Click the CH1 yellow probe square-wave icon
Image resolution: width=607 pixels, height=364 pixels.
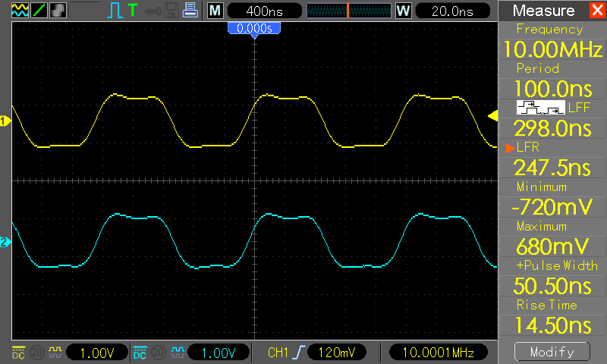(x=55, y=352)
